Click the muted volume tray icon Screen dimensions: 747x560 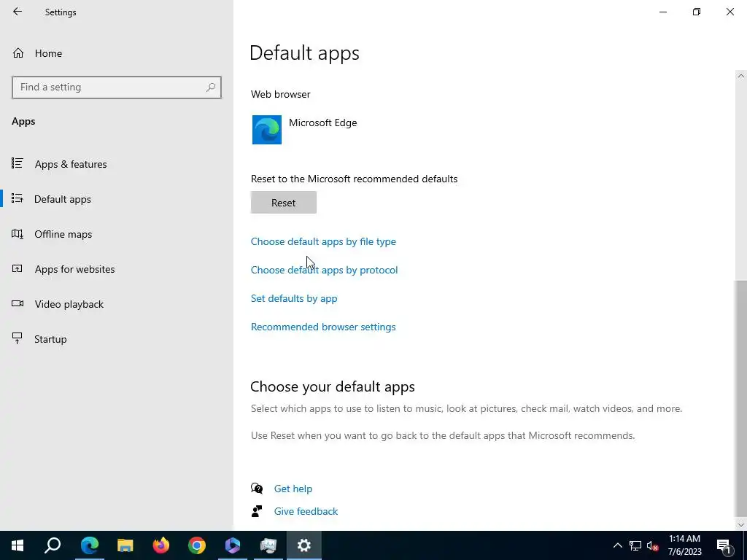(x=653, y=545)
